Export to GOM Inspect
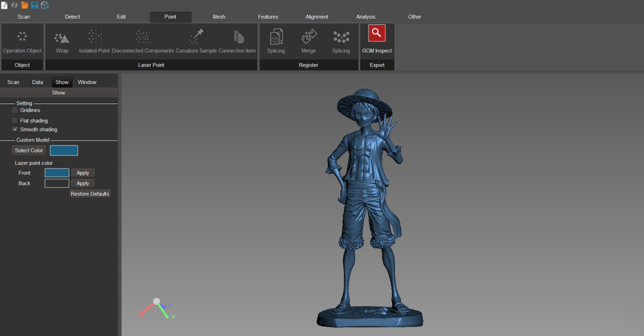The image size is (644, 336). point(377,40)
